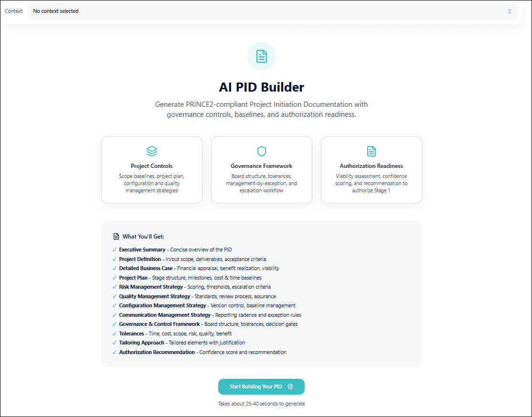The height and width of the screenshot is (417, 532).
Task: Click the document icon beside What You'll Get
Action: tap(116, 237)
